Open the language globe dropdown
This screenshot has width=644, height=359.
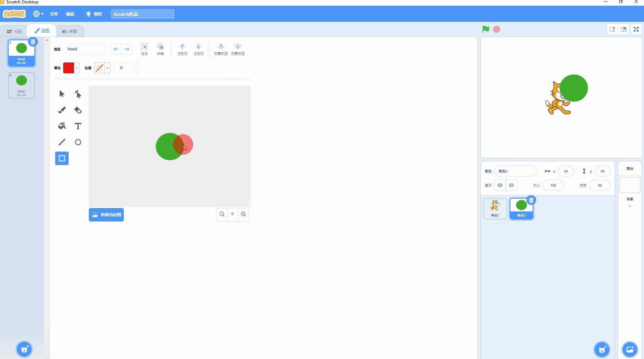38,14
